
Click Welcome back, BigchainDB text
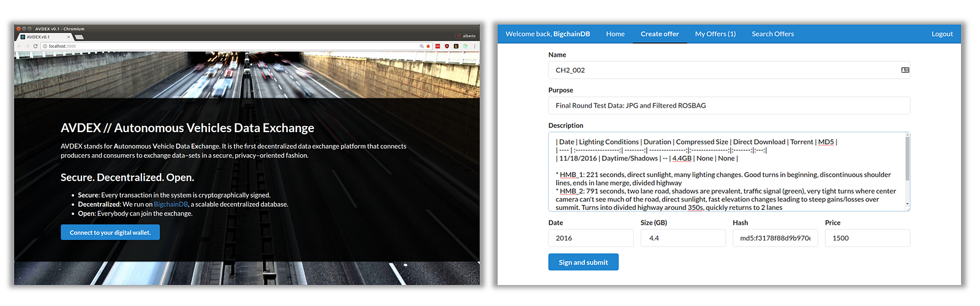coord(548,34)
